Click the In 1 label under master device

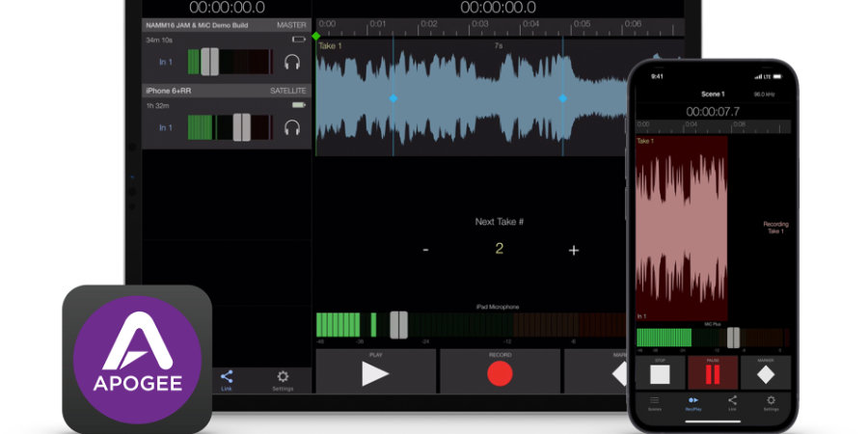166,62
